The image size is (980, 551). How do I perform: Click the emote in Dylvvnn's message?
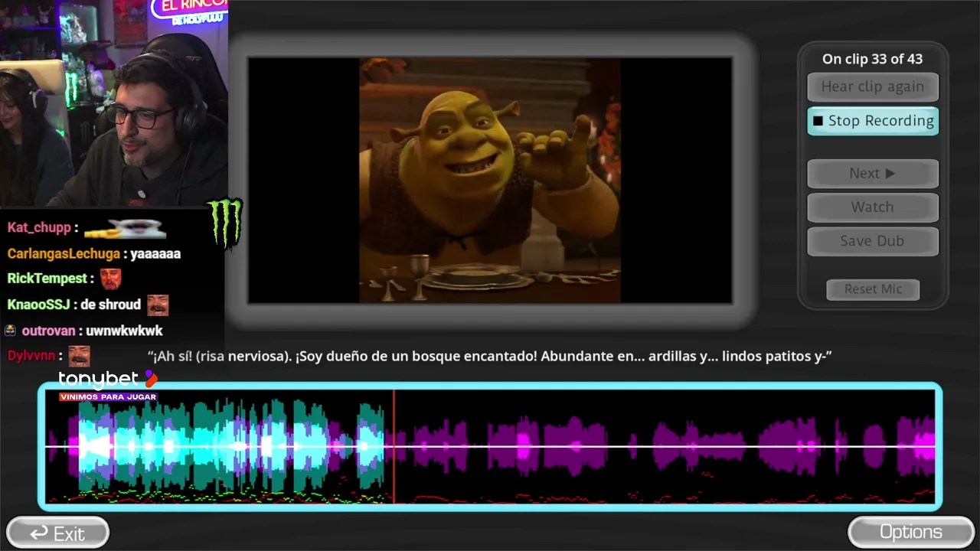(x=80, y=356)
